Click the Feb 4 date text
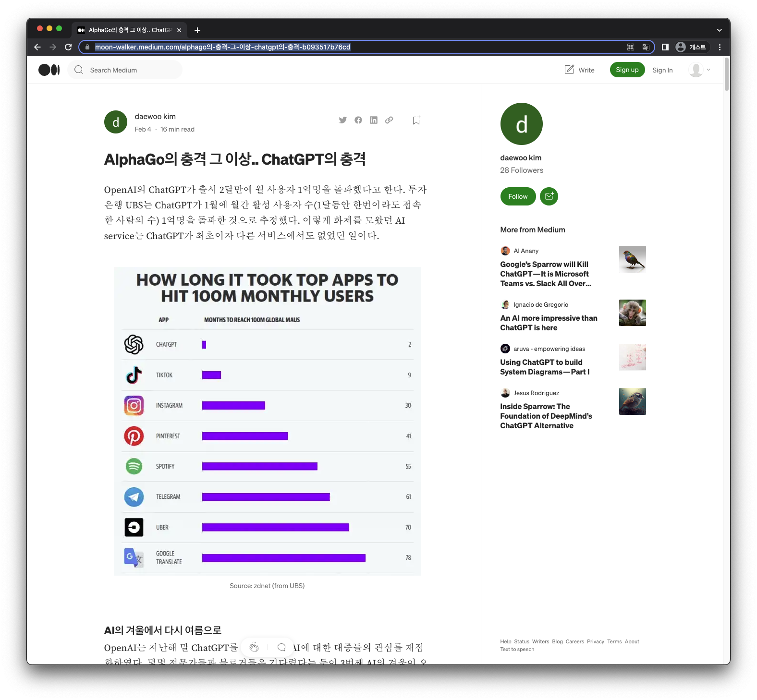Image resolution: width=757 pixels, height=700 pixels. [x=143, y=129]
